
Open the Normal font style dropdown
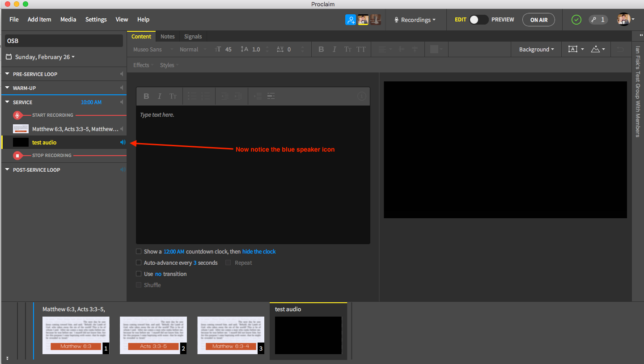(193, 50)
